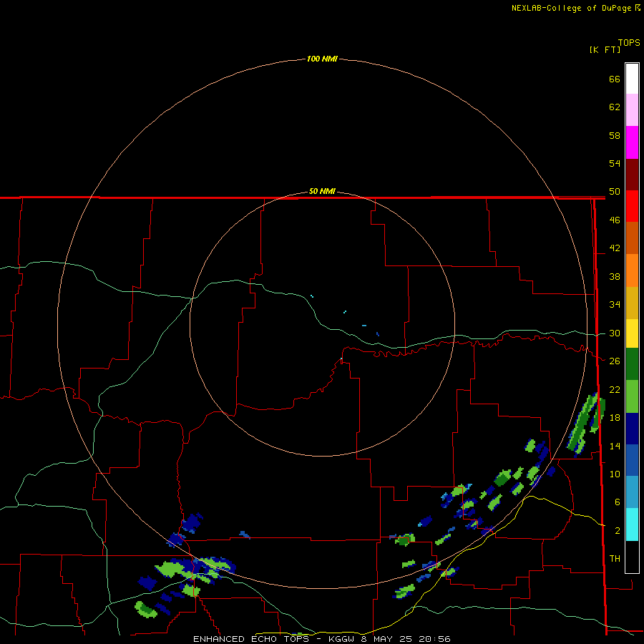The height and width of the screenshot is (644, 644).
Task: Click the "22" scale label
Action: tap(615, 389)
